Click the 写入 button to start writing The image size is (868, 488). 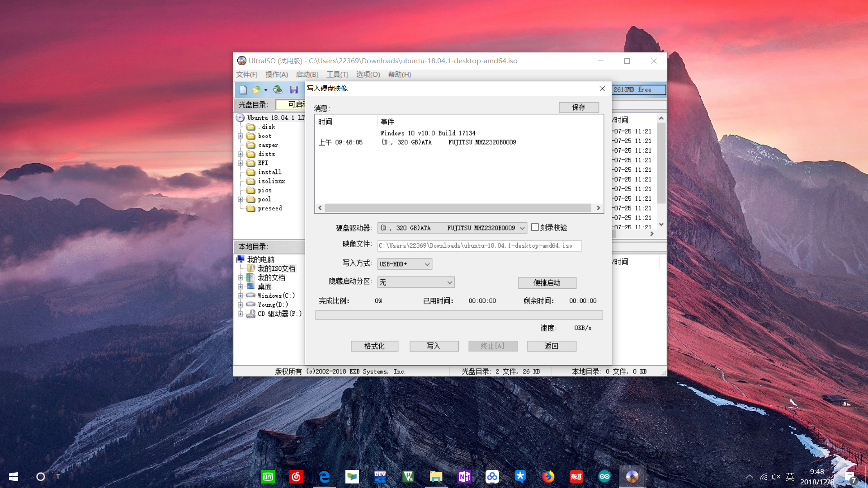pyautogui.click(x=434, y=346)
